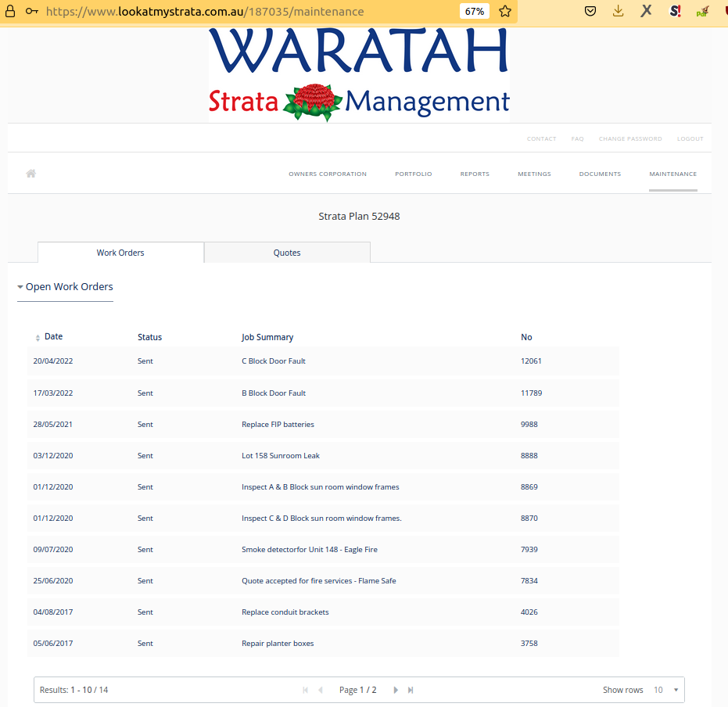Click work order number 3758
Screen dimensions: 728x707
coord(529,644)
